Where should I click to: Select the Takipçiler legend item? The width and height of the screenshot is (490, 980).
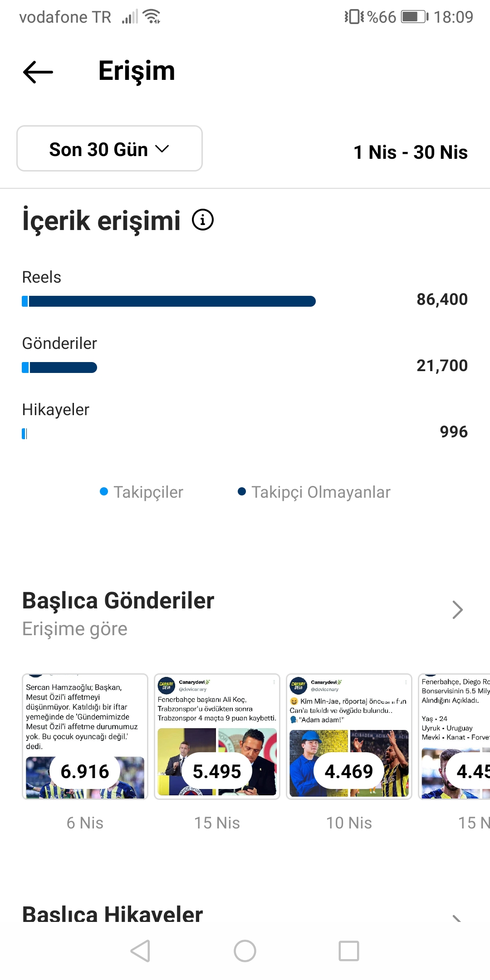tap(142, 492)
